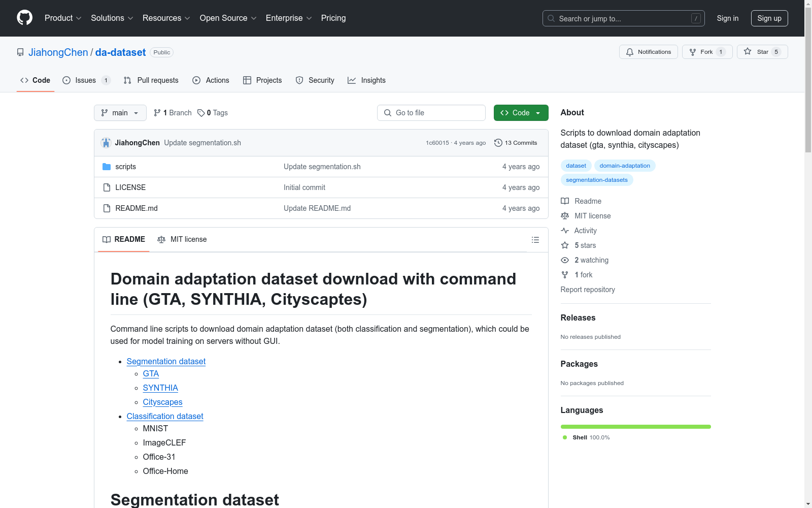Click the Notifications bell icon
The width and height of the screenshot is (812, 508).
coord(630,52)
